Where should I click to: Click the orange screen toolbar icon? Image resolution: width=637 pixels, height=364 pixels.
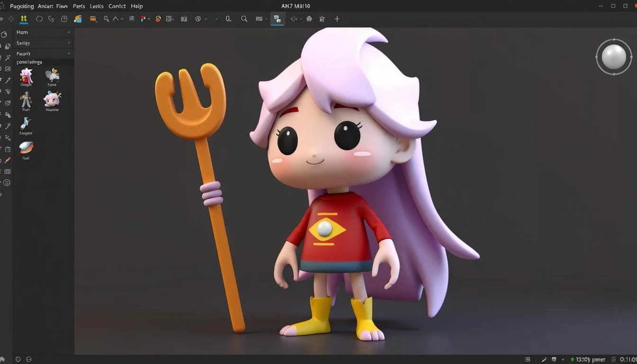(93, 19)
